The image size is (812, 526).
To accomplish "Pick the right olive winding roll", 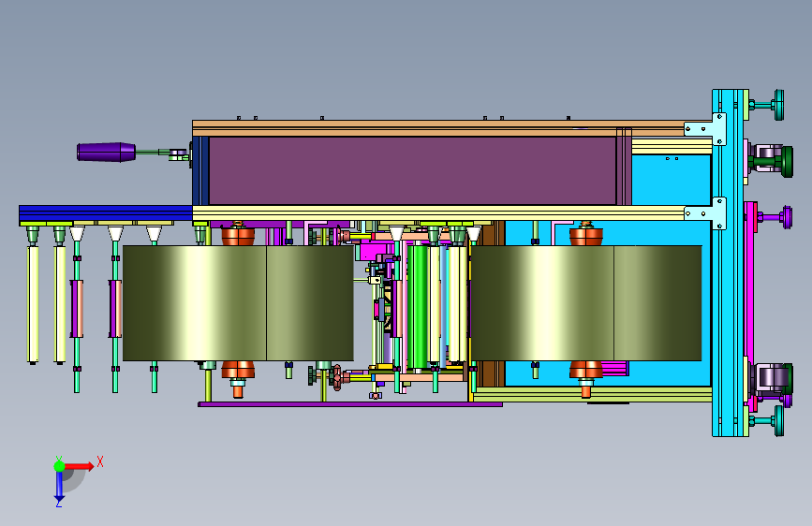I will coord(585,303).
